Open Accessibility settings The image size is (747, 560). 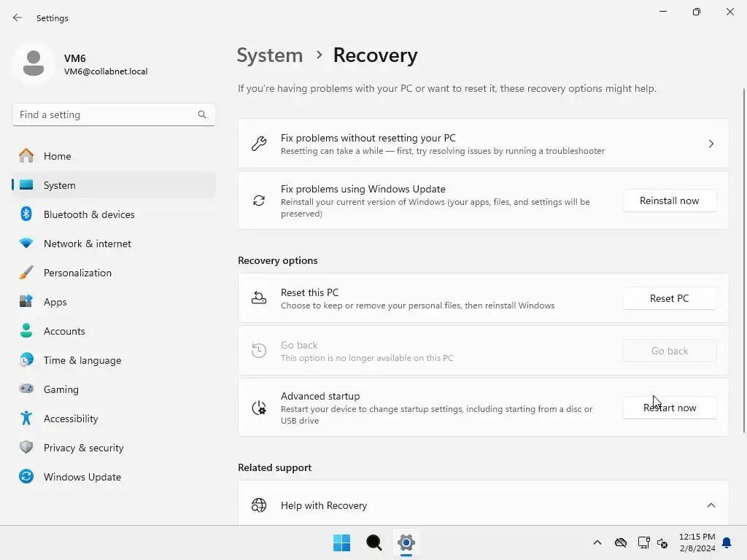click(114, 419)
